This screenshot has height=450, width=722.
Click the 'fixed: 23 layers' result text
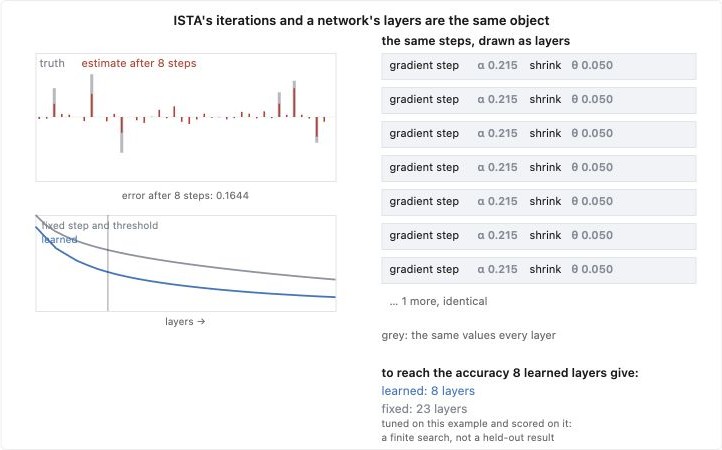(x=424, y=409)
